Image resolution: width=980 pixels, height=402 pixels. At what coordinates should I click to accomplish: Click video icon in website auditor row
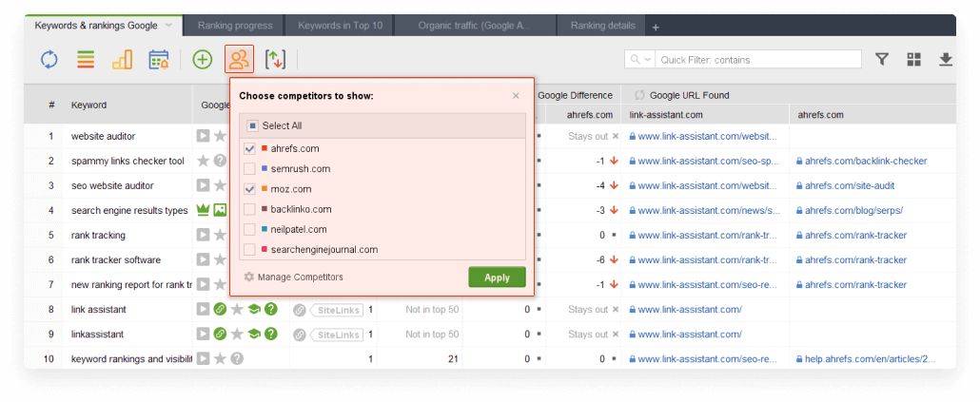pyautogui.click(x=203, y=136)
